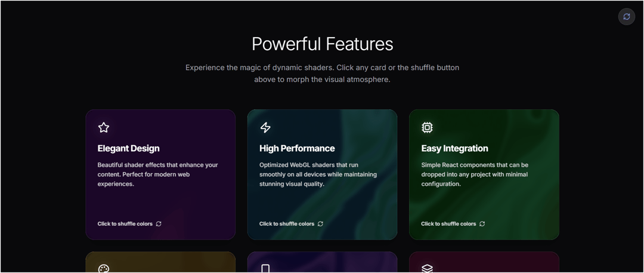The image size is (644, 273).
Task: Click the lightning bolt icon on High Performance card
Action: pos(265,128)
